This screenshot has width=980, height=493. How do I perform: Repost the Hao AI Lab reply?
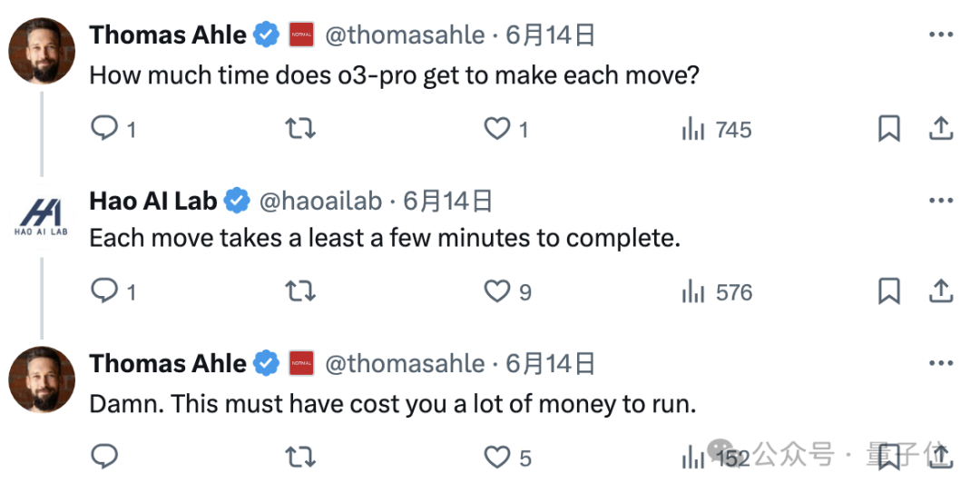[x=299, y=292]
